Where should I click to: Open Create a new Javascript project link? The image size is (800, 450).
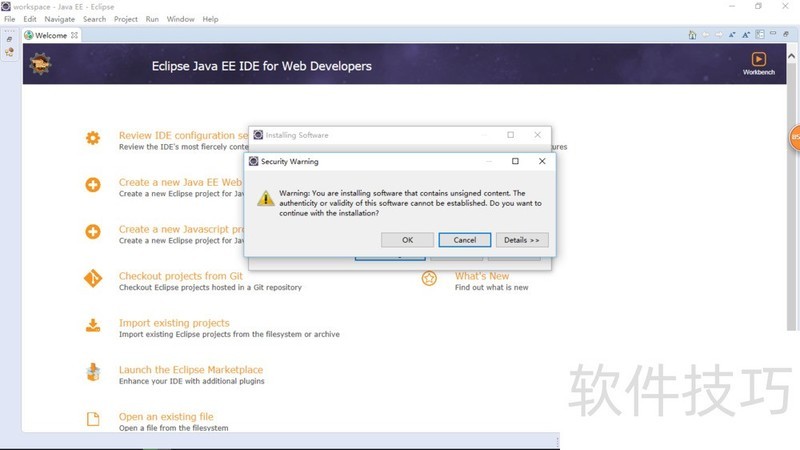(x=182, y=229)
